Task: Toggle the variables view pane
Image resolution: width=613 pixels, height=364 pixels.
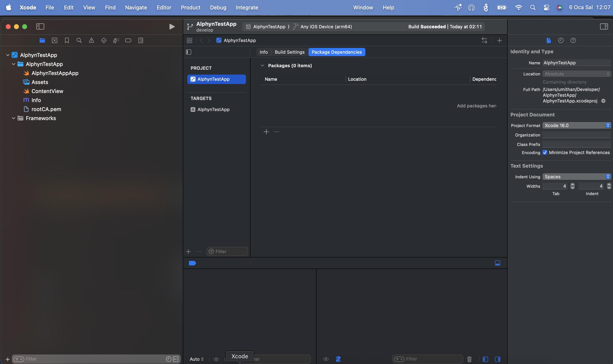Action: [x=485, y=359]
